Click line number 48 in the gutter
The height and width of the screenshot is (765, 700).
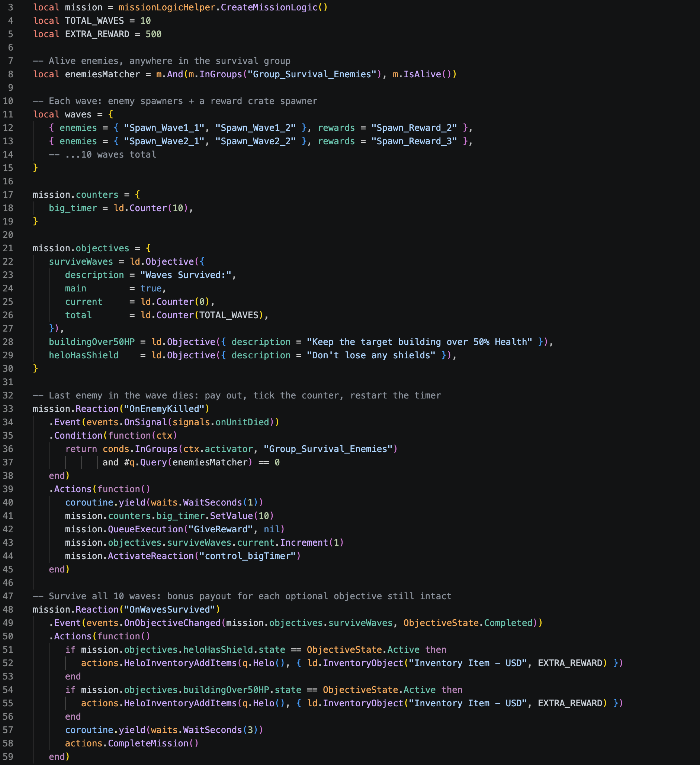pyautogui.click(x=8, y=609)
